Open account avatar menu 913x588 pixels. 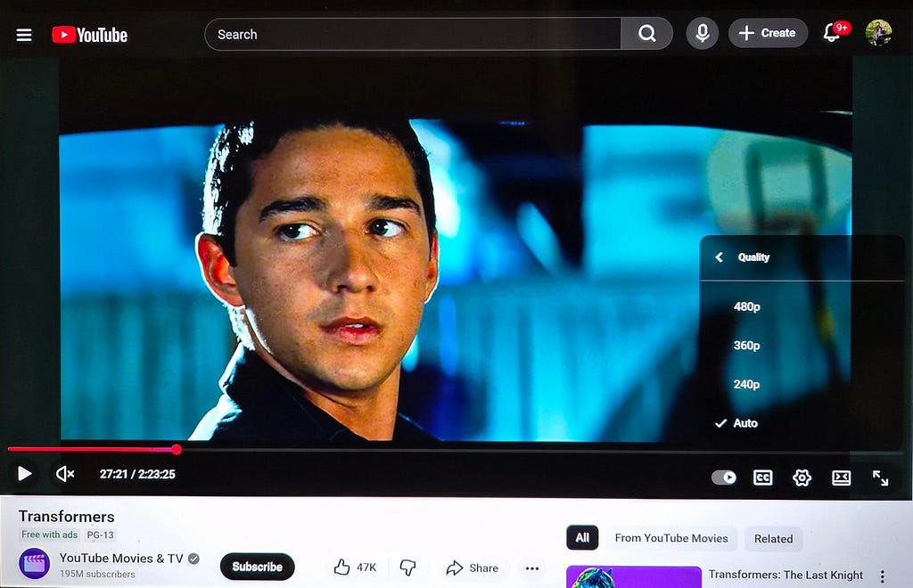click(x=878, y=33)
